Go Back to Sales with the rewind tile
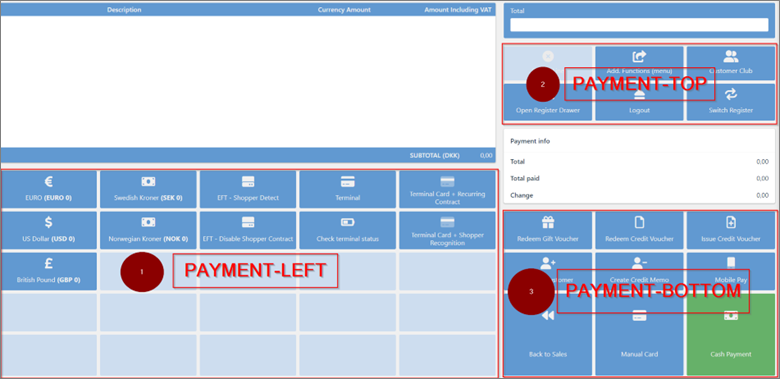The width and height of the screenshot is (780, 379). click(548, 334)
